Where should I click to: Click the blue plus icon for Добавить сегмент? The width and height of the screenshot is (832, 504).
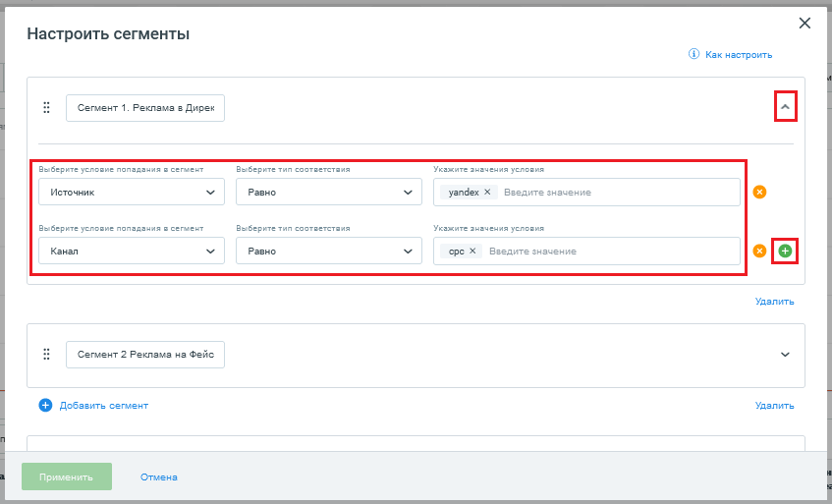click(x=45, y=406)
